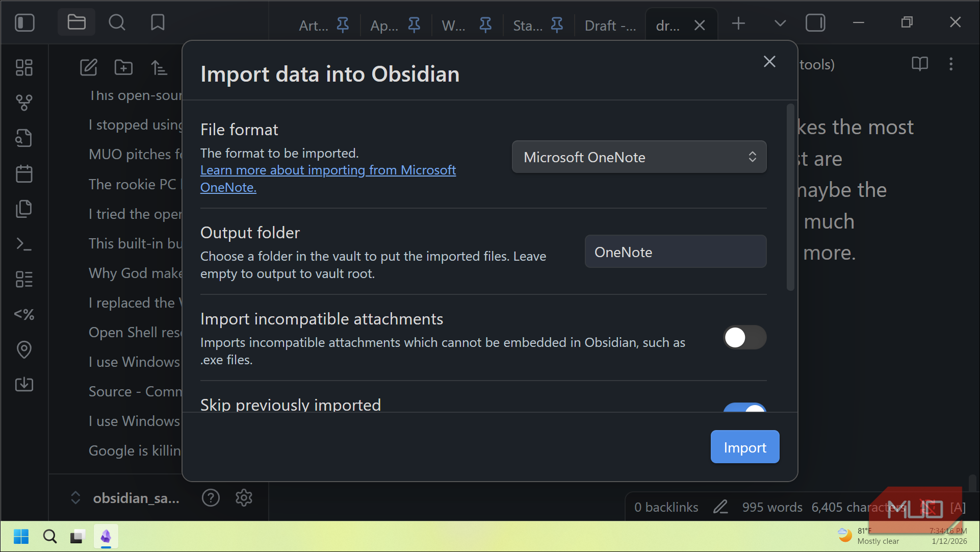Enable Import incompatible attachments toggle
The image size is (980, 552).
(x=744, y=337)
